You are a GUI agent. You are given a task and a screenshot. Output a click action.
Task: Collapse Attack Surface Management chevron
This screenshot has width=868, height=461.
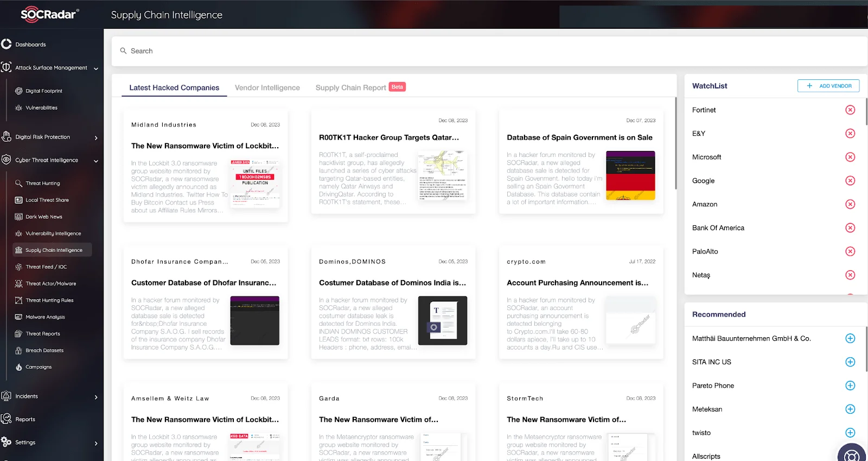96,68
